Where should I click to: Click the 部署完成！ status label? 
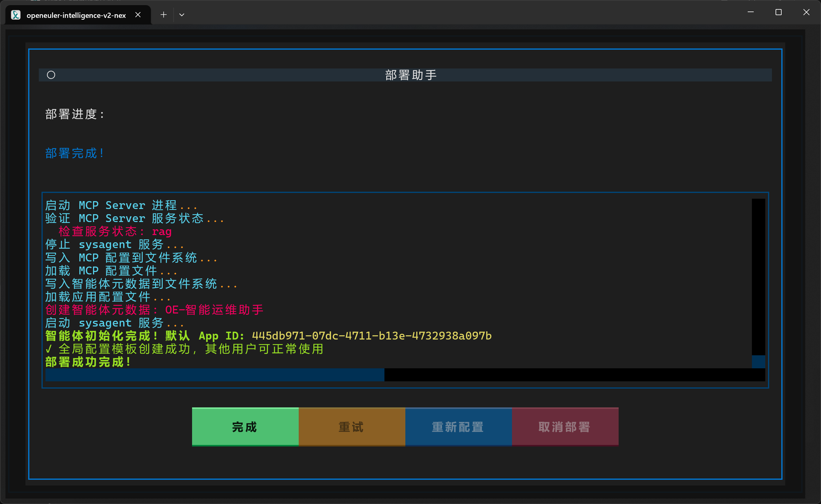tap(75, 153)
